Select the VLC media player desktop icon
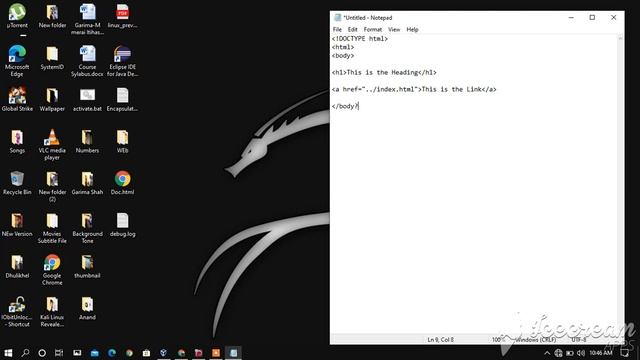 click(x=52, y=144)
